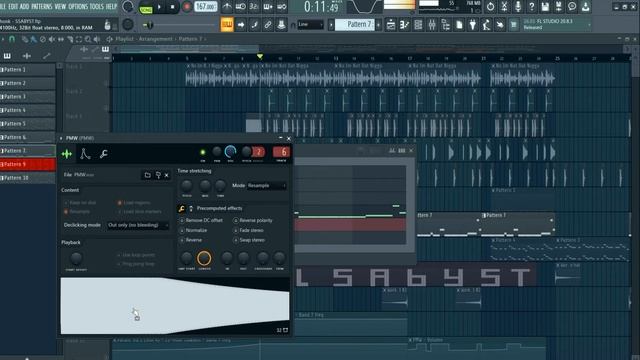Image resolution: width=640 pixels, height=360 pixels.
Task: Open the snap dropdown showing Line
Action: point(310,25)
